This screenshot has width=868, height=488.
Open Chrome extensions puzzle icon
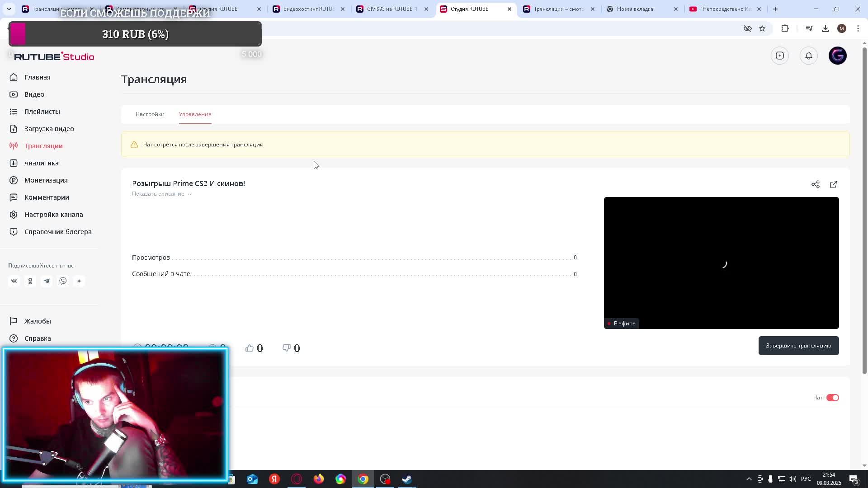click(x=785, y=28)
